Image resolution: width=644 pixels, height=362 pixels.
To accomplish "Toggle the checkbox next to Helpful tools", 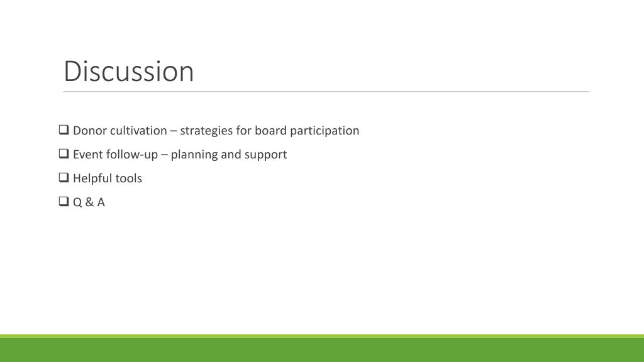I will (64, 177).
